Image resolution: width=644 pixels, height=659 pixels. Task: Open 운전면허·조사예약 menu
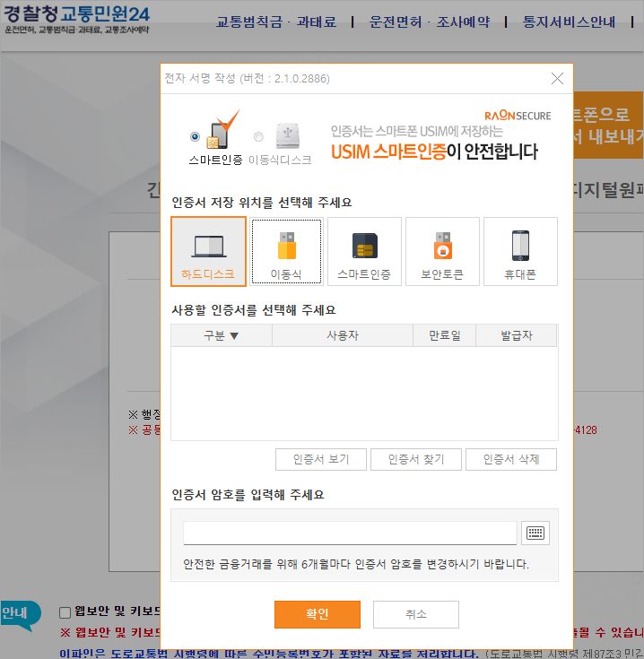[x=430, y=22]
